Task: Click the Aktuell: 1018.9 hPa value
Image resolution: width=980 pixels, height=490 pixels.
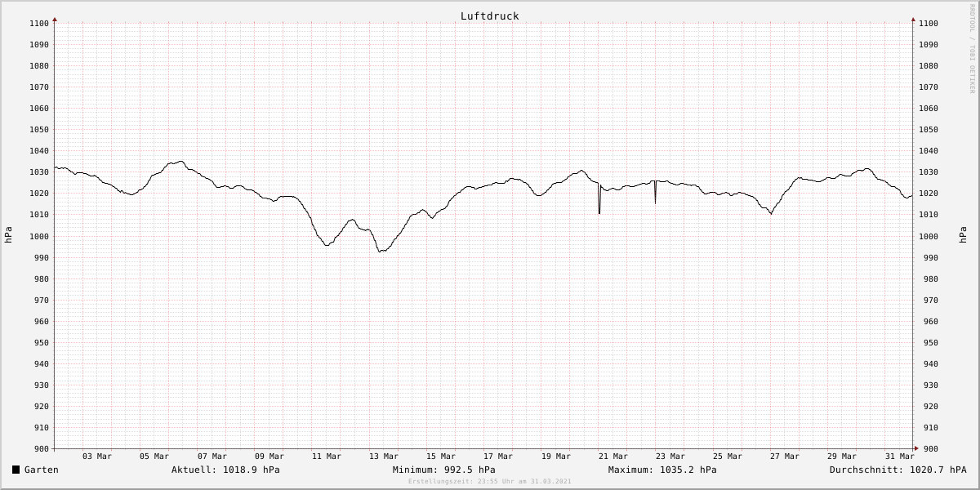Action: (225, 470)
